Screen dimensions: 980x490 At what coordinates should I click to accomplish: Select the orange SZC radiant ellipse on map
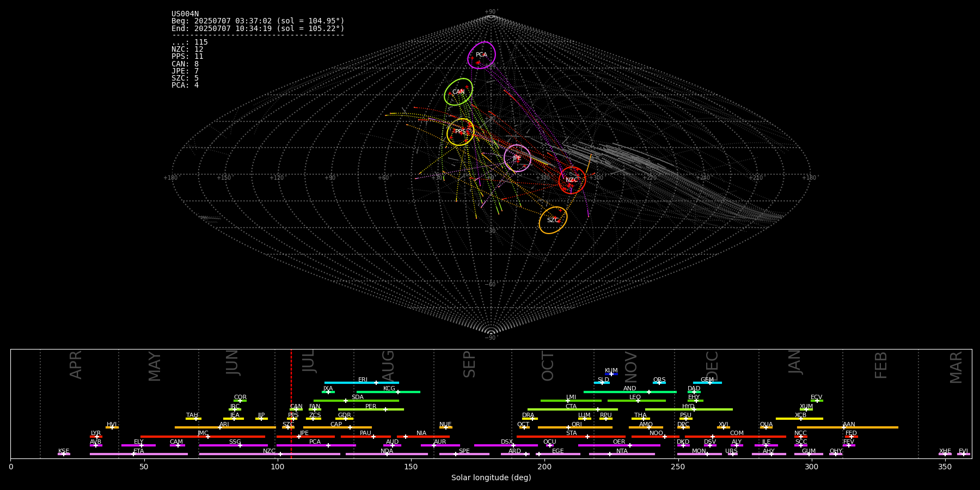(x=553, y=220)
